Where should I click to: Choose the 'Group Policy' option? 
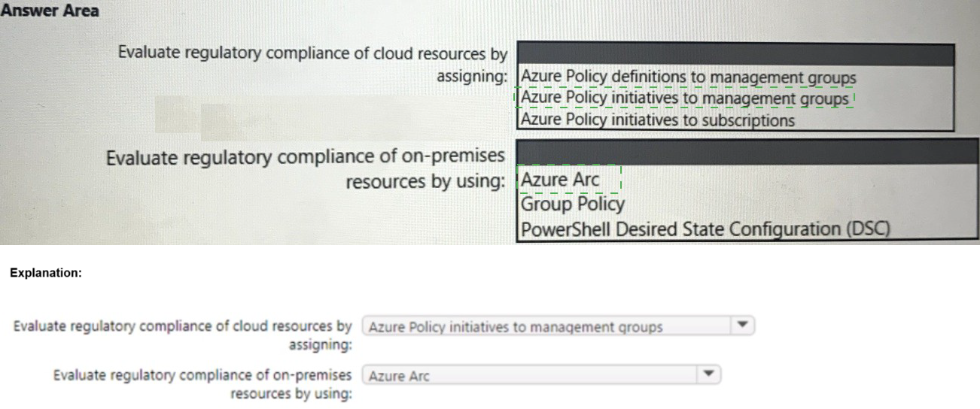(572, 204)
